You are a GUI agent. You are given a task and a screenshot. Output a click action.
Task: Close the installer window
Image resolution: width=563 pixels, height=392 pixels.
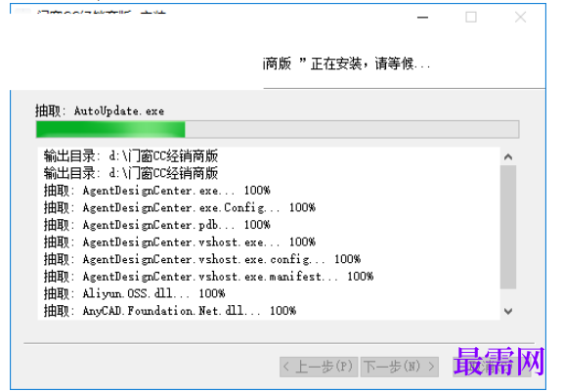click(520, 17)
